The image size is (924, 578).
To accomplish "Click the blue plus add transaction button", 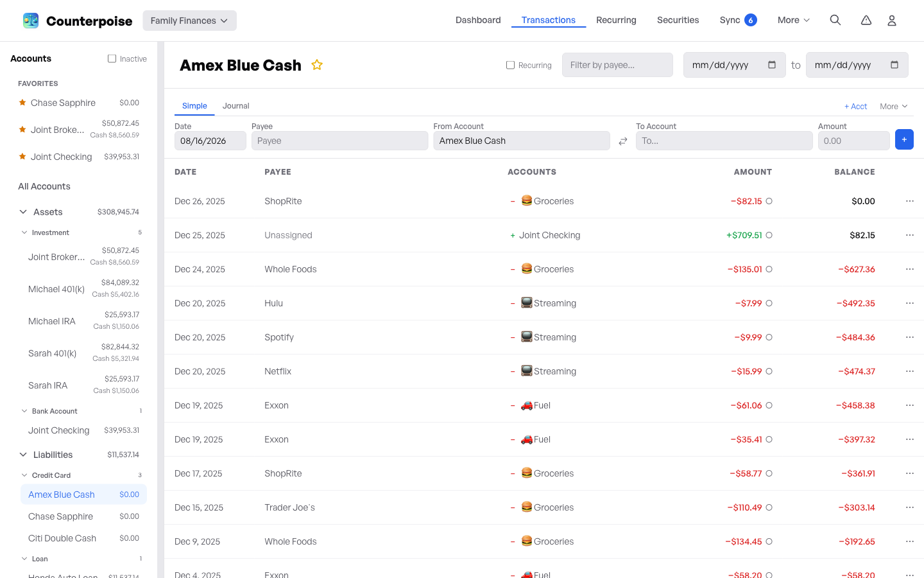I will tap(904, 139).
